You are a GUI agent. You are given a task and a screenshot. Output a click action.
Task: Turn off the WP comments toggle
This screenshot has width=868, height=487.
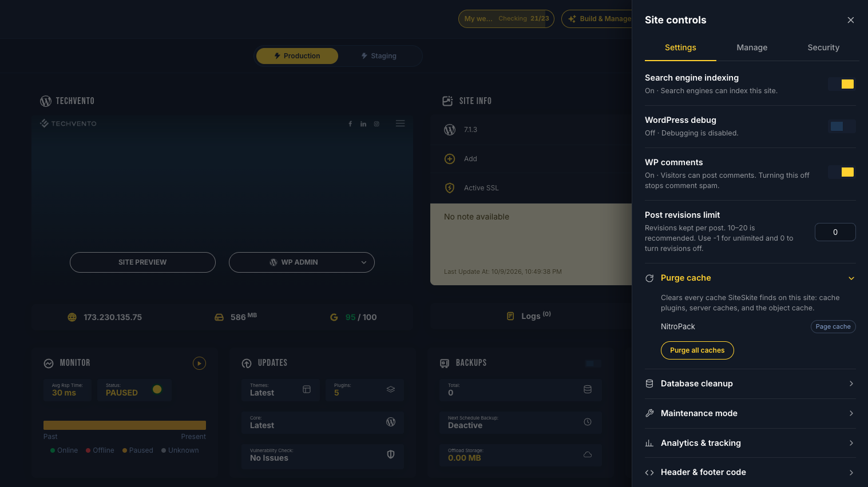pyautogui.click(x=842, y=172)
